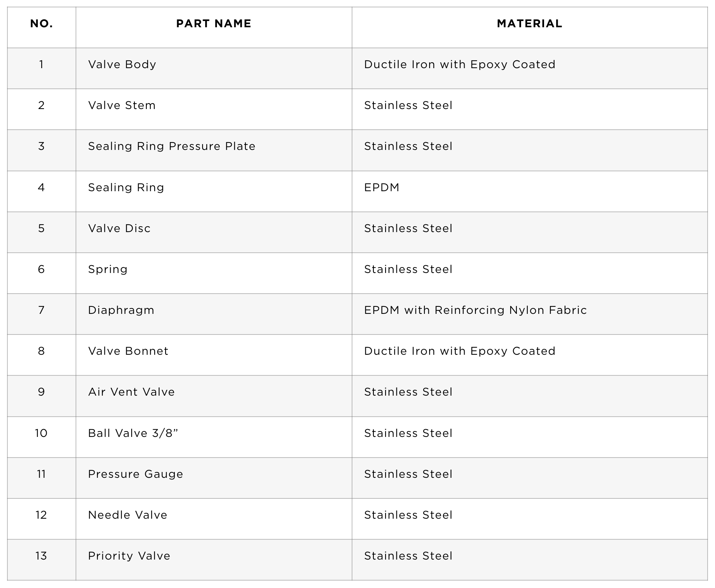Click the Diaphragm part name
The height and width of the screenshot is (588, 715).
click(x=121, y=310)
